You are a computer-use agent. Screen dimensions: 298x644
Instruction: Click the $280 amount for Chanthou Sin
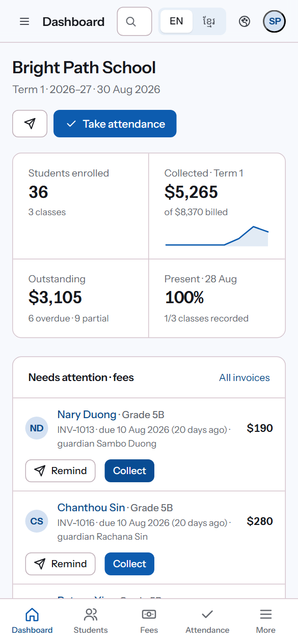pos(260,521)
